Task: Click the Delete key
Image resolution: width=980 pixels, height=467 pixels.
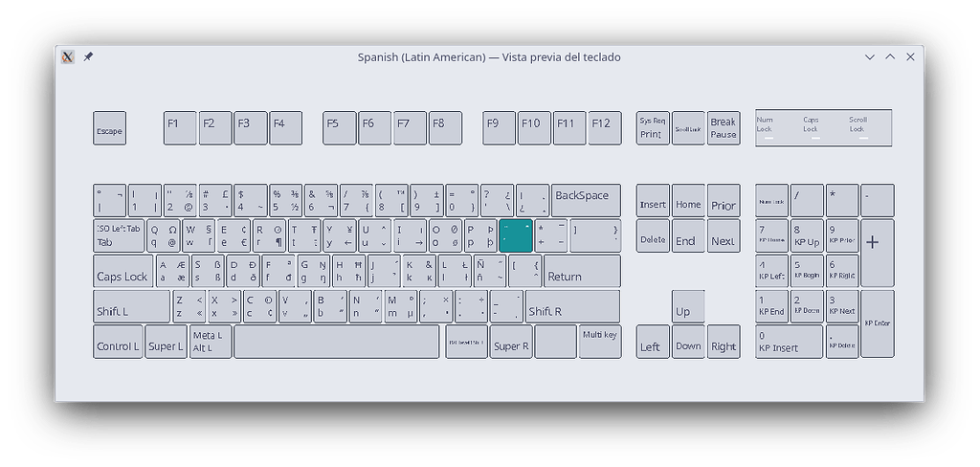Action: point(653,235)
